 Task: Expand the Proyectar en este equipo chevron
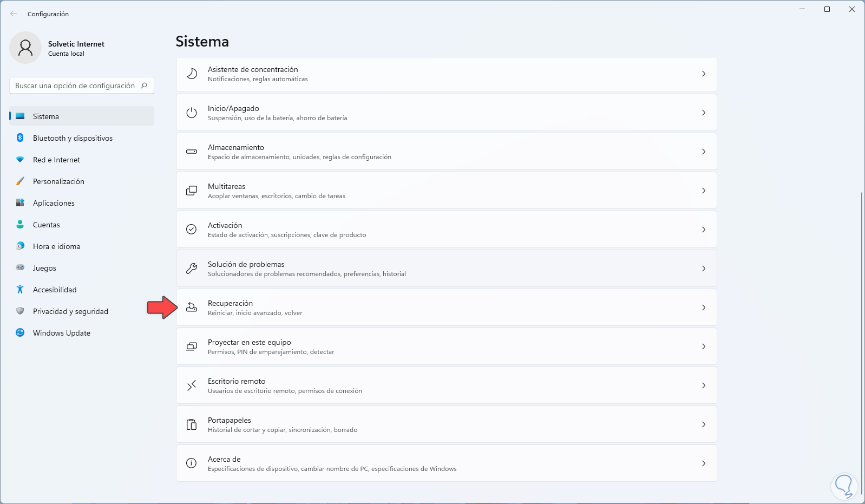pyautogui.click(x=704, y=346)
